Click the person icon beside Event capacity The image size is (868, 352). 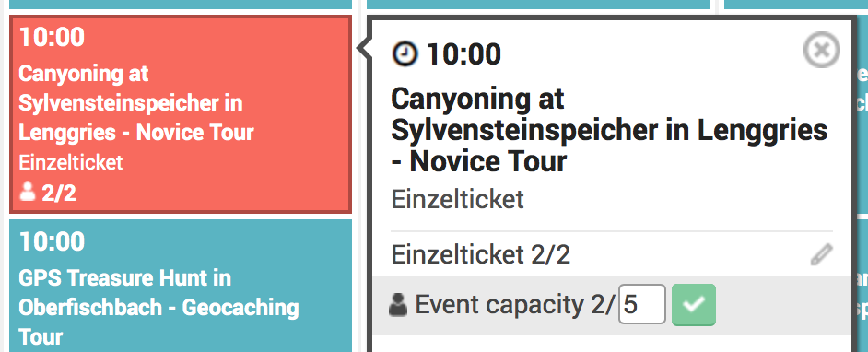[398, 304]
